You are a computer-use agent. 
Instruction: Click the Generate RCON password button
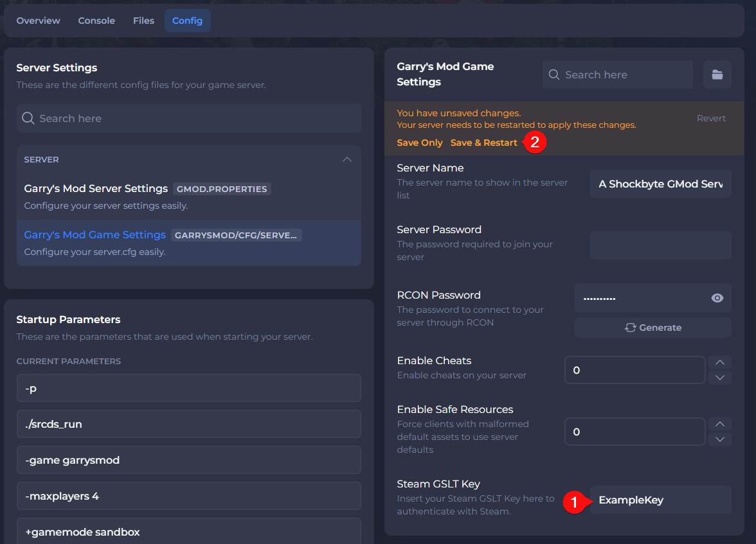point(652,328)
